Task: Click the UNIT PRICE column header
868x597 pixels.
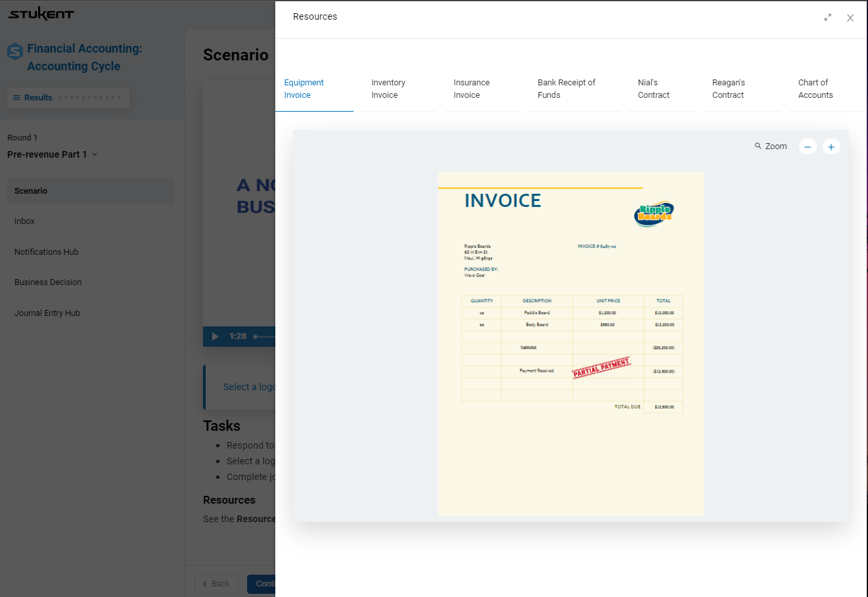Action: [608, 301]
